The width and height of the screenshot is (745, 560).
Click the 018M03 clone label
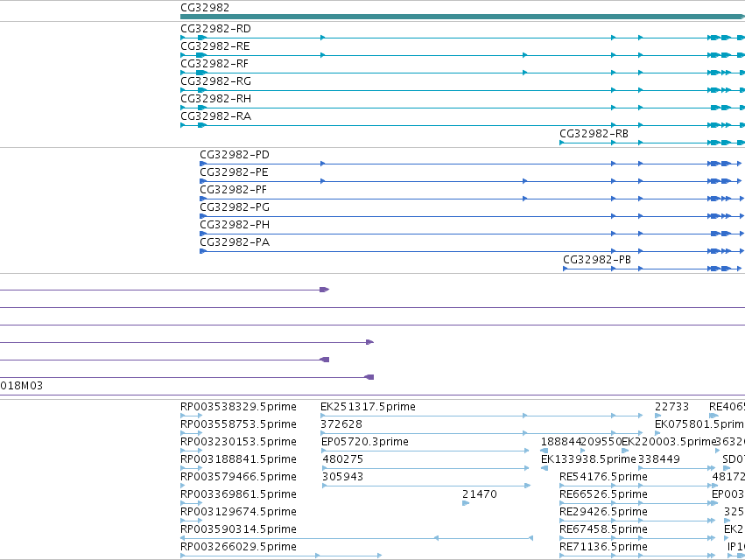point(21,386)
